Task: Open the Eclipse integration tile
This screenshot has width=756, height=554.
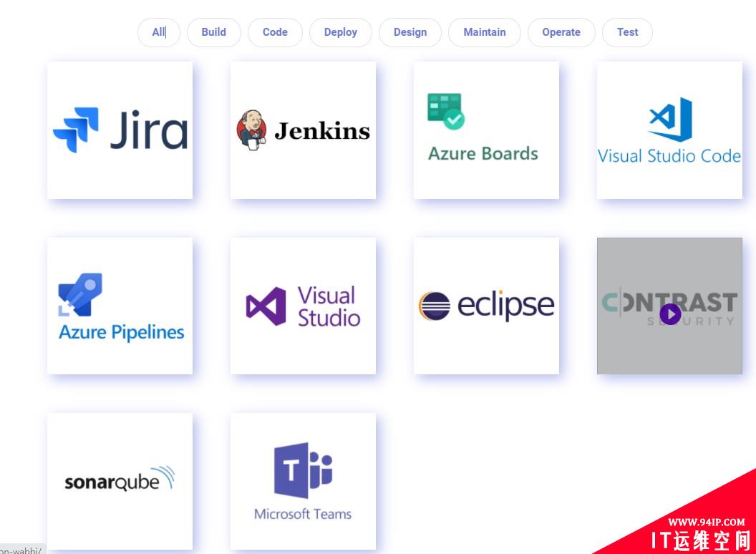Action: coord(486,306)
